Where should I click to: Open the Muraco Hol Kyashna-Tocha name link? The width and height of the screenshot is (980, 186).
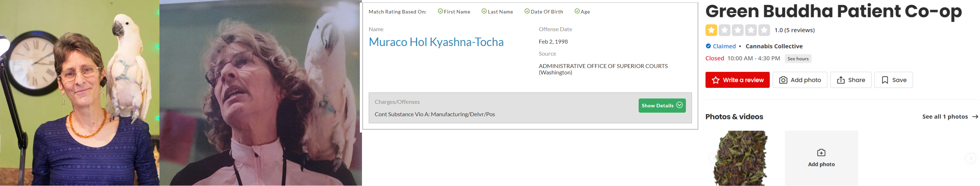point(436,42)
